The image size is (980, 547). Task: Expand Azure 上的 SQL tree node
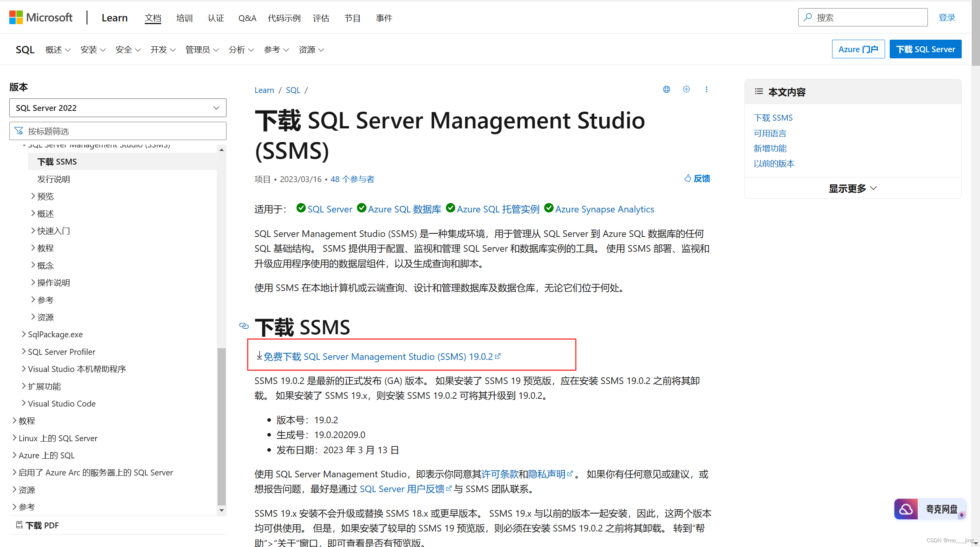(14, 455)
